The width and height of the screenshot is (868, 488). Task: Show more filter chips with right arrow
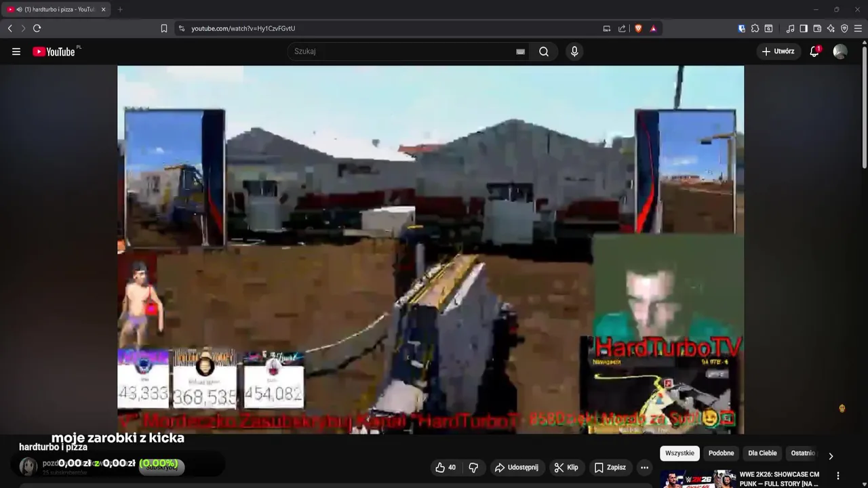(831, 456)
